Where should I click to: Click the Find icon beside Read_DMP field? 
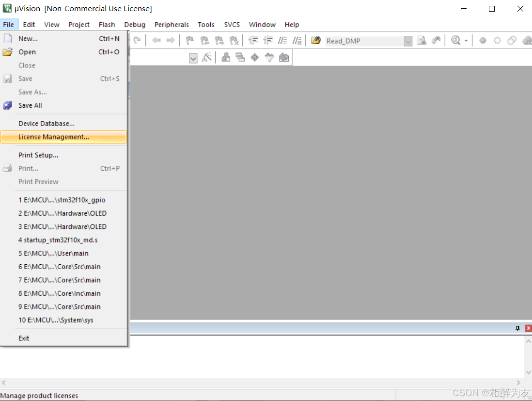422,40
